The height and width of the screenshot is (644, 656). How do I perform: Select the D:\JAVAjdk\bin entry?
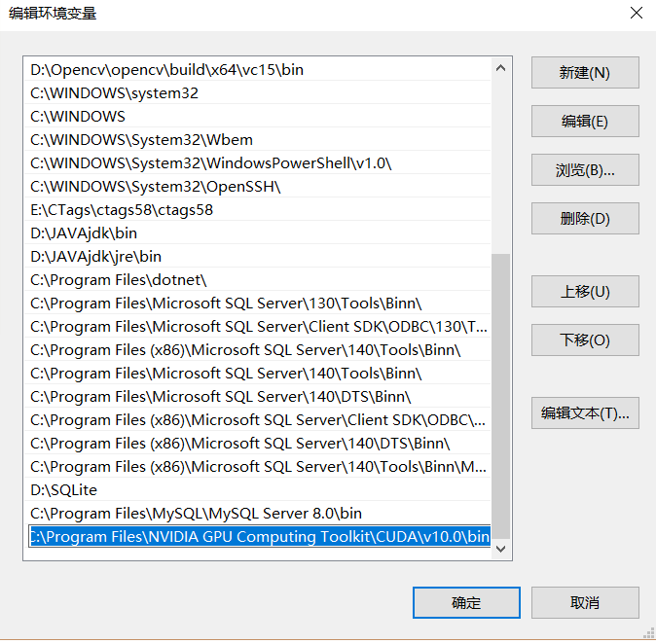pyautogui.click(x=258, y=233)
